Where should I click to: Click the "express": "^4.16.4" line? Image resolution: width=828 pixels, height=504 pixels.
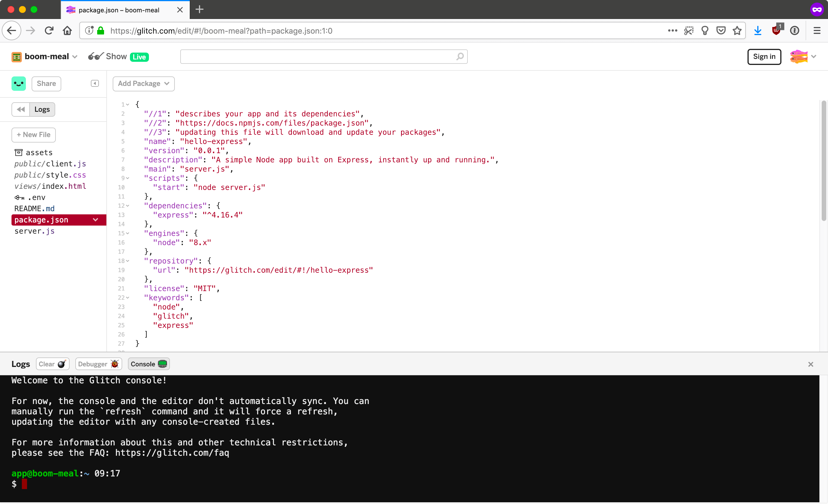(x=198, y=215)
